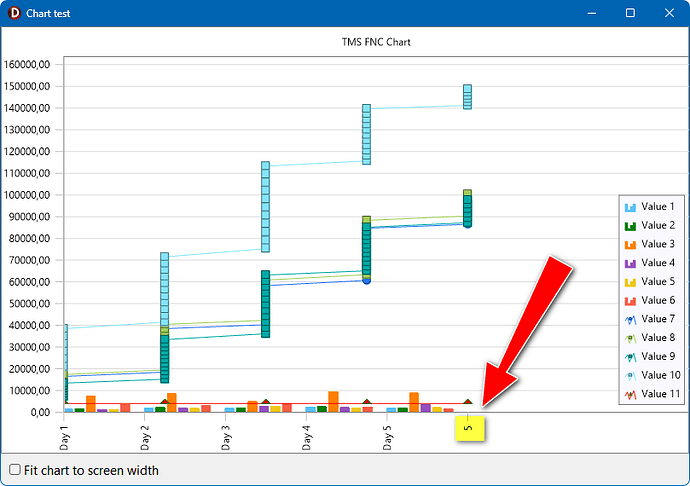Click the Value 6 legend icon
Image resolution: width=690 pixels, height=486 pixels.
(x=630, y=301)
